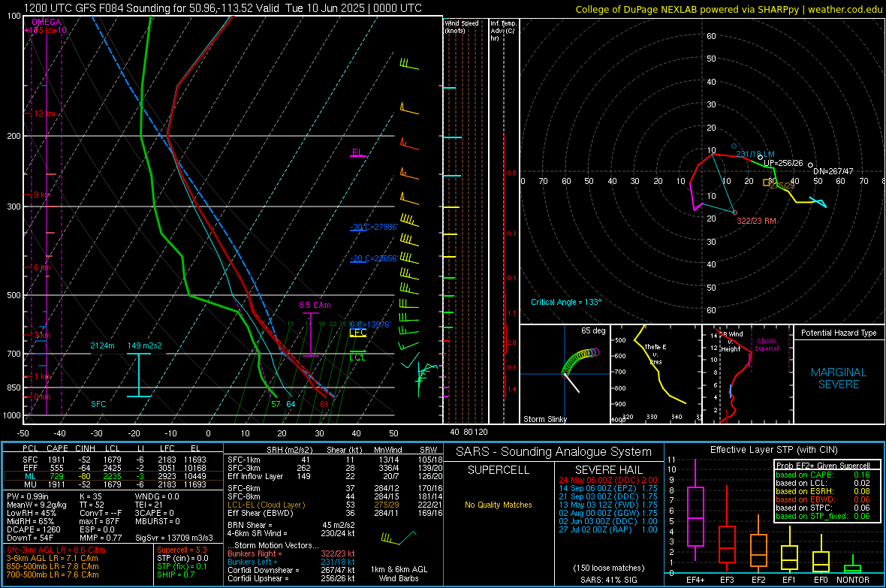Click the surface dewpoint value 57

point(276,404)
